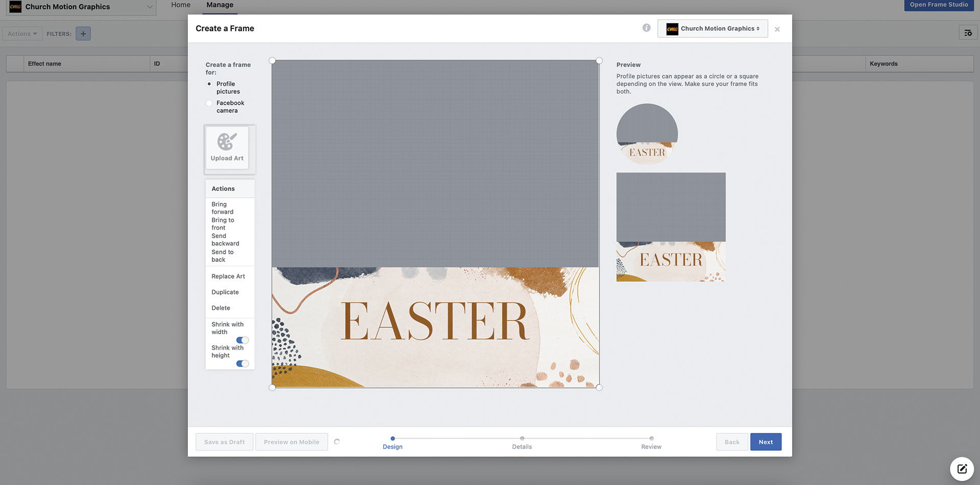The width and height of the screenshot is (980, 485).
Task: Click the Details step marker
Action: click(x=522, y=439)
